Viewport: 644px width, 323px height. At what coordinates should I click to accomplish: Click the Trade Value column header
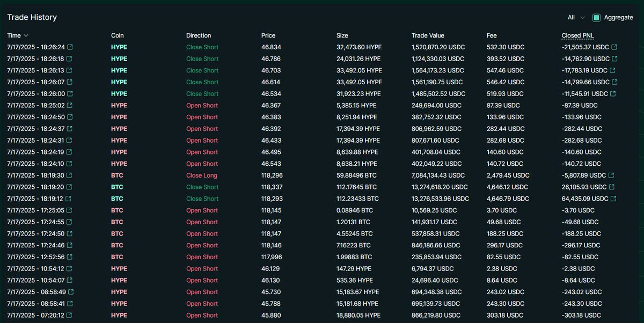pos(428,36)
